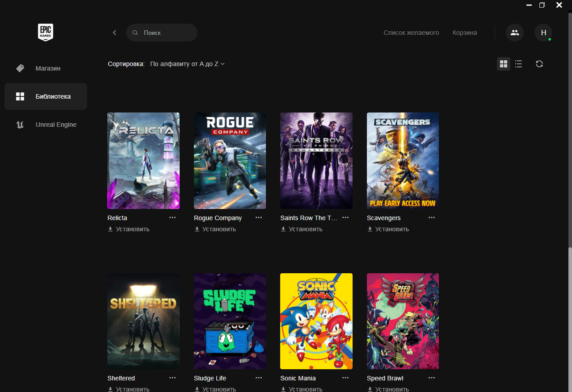Image resolution: width=572 pixels, height=392 pixels.
Task: Click the vertical scrollbar thumb
Action: (570, 319)
